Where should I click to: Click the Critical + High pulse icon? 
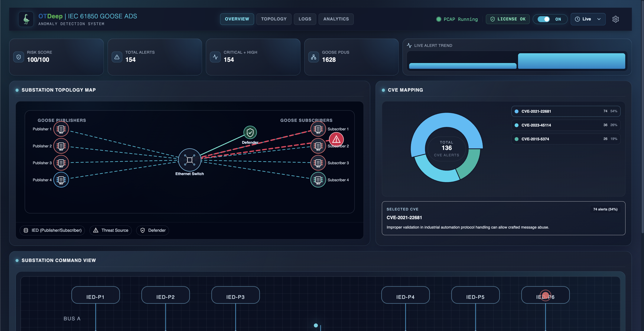(x=215, y=57)
